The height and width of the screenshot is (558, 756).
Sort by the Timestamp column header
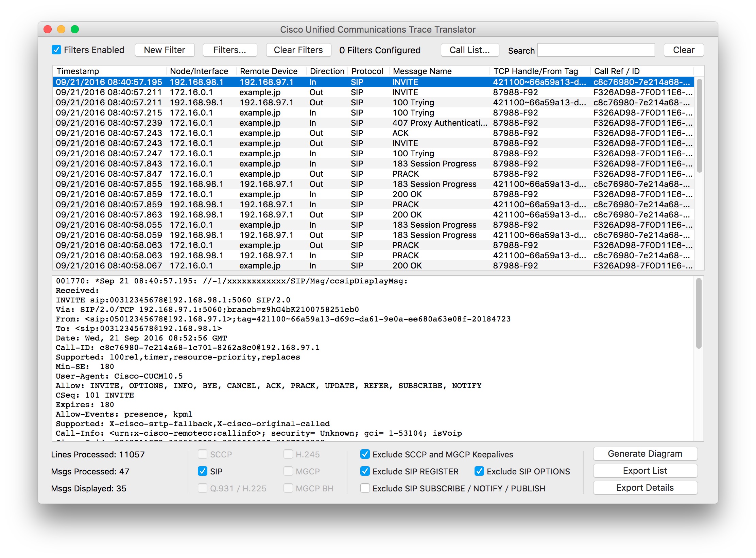click(109, 71)
